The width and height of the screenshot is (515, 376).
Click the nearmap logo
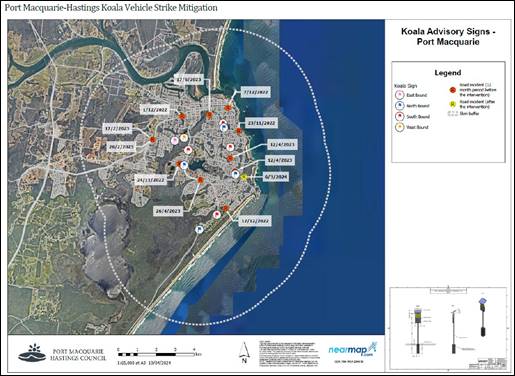click(353, 350)
